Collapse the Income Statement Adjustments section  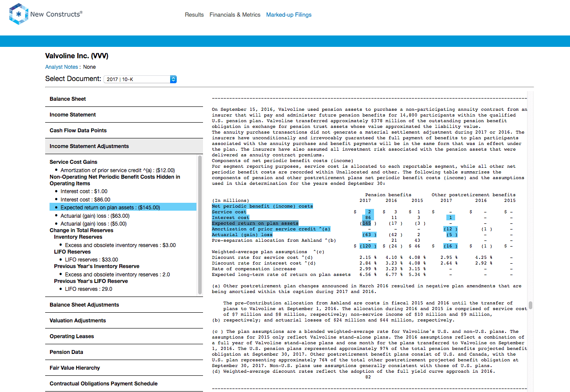(124, 146)
